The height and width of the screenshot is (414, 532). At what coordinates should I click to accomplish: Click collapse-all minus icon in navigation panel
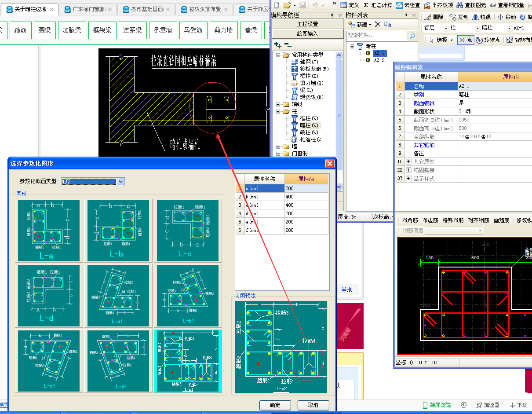288,45
